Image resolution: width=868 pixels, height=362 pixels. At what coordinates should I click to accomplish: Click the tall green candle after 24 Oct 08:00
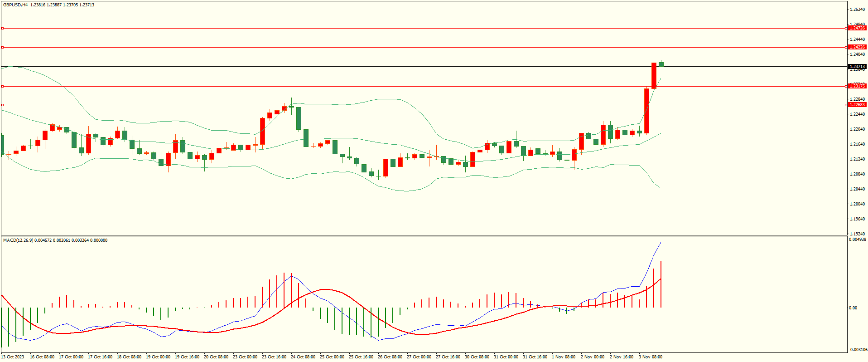pyautogui.click(x=299, y=118)
